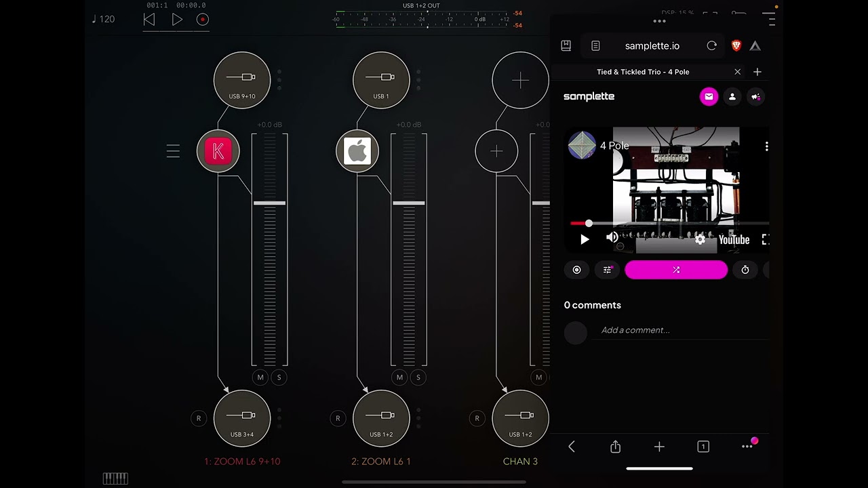The height and width of the screenshot is (488, 868).
Task: Open channel 2 input options dots
Action: 418,79
